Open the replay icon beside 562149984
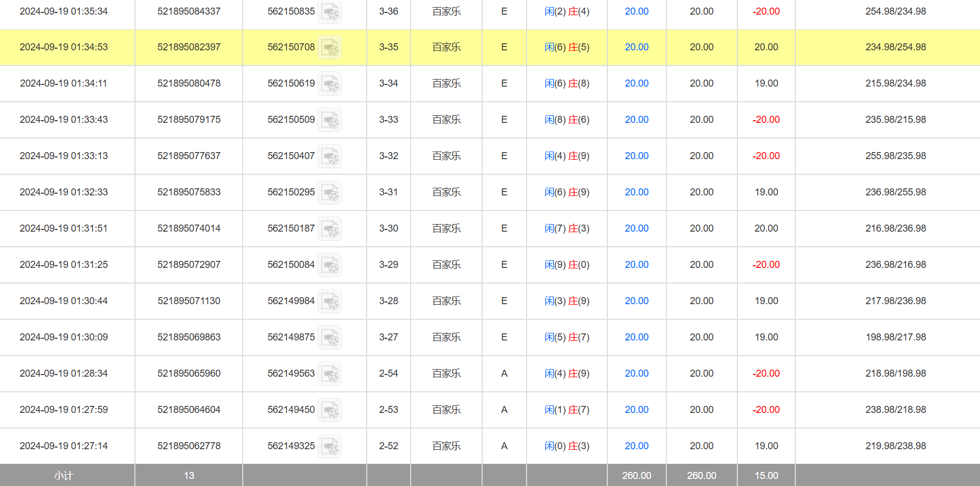Screen dimensions: 980x486 329,301
